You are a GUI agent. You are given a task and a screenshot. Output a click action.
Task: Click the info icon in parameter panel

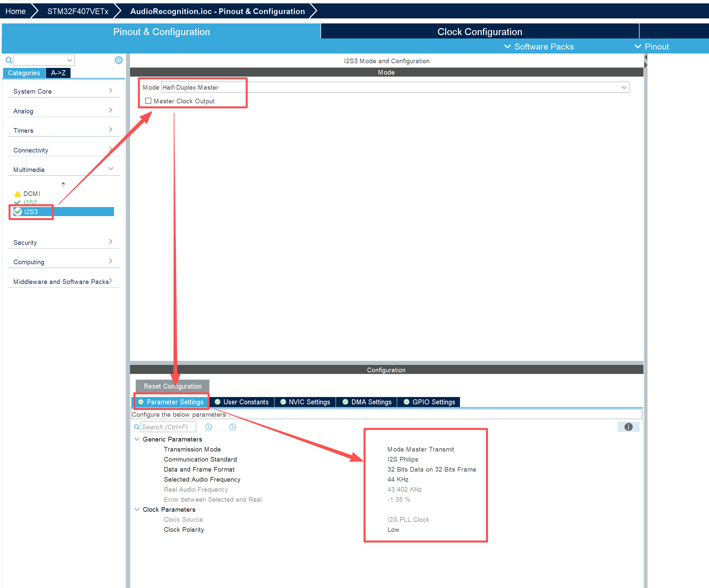(628, 427)
